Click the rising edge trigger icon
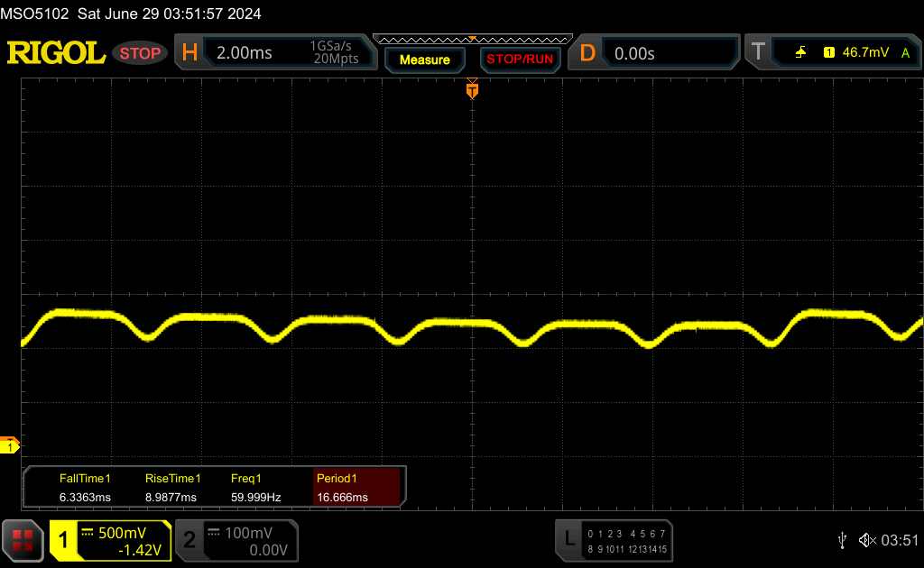Viewport: 924px width, 568px height. (800, 52)
